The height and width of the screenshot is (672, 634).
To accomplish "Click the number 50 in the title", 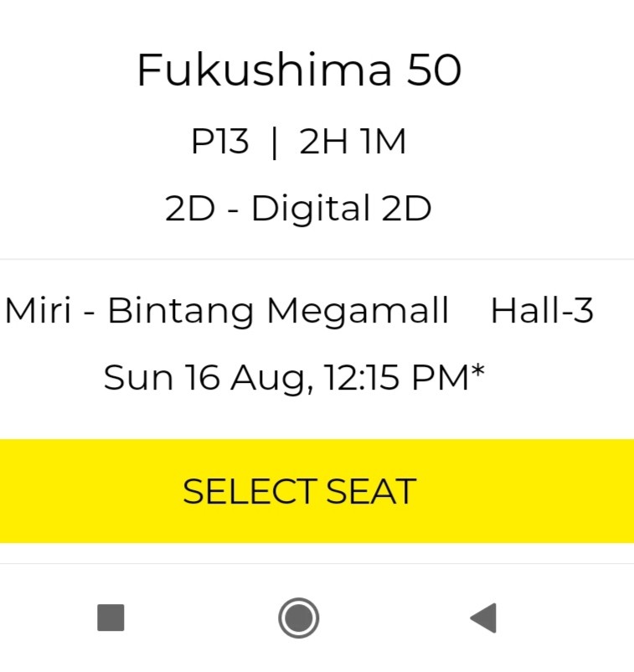I will tap(434, 70).
